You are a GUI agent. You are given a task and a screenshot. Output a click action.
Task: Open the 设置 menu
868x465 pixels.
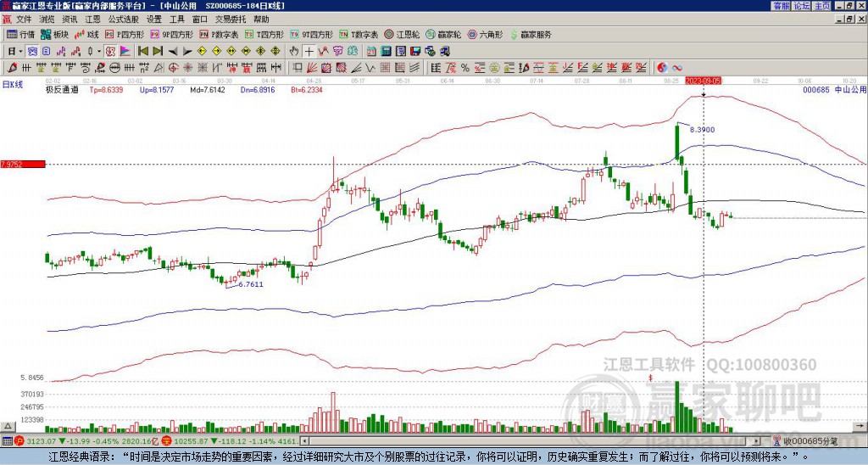[x=154, y=20]
